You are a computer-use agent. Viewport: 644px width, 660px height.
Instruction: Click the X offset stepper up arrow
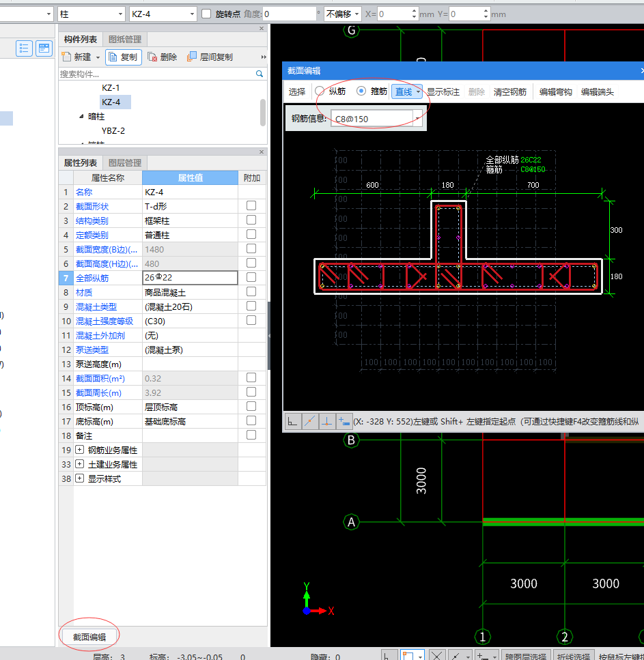[x=414, y=11]
